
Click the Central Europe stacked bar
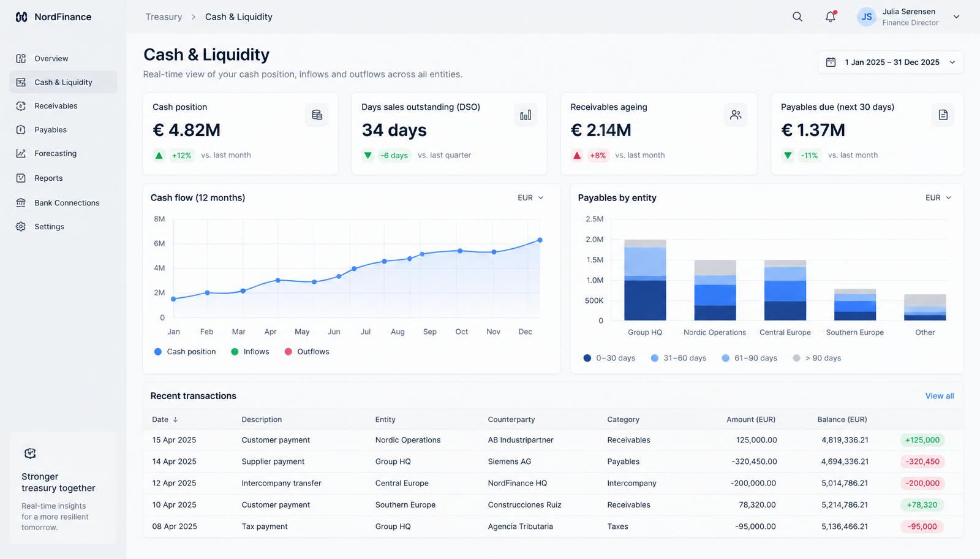[785, 291]
